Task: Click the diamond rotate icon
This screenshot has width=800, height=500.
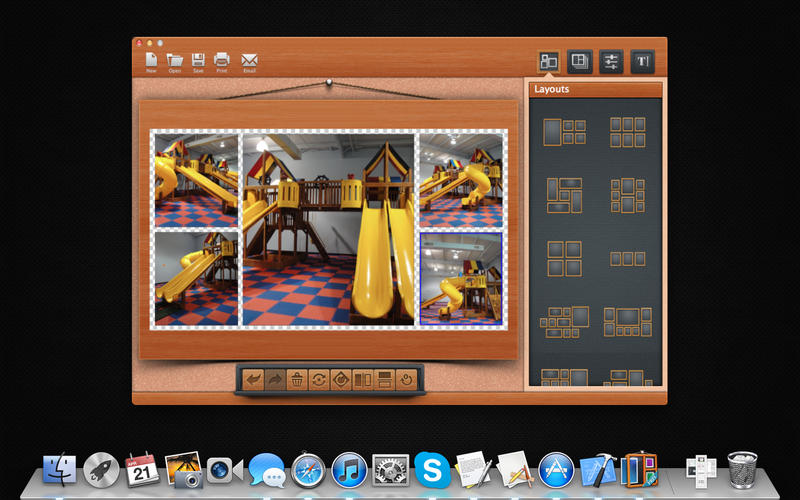Action: coord(341,380)
